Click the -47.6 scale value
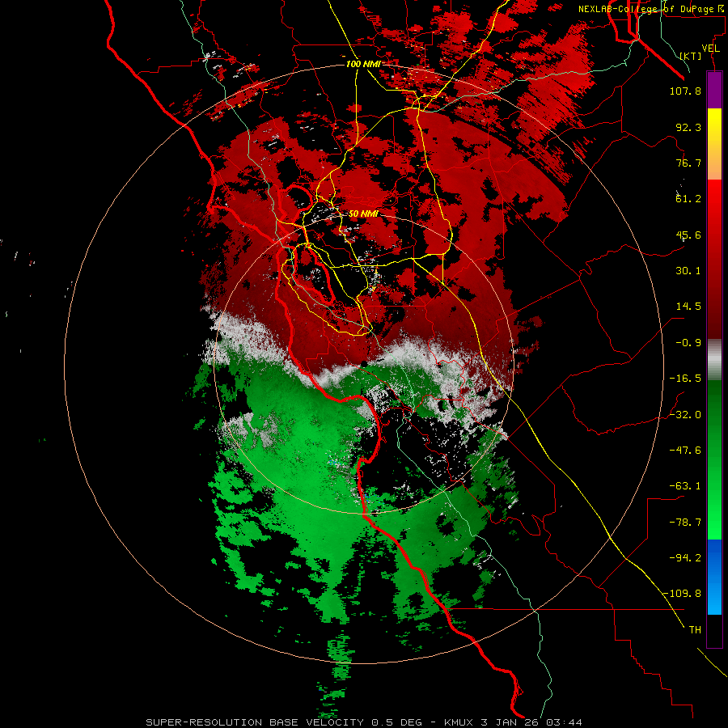 685,451
